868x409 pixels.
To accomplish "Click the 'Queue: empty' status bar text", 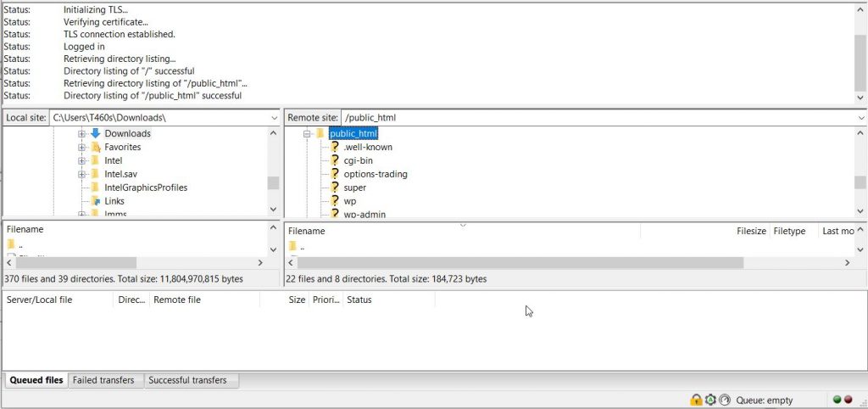I will pos(765,401).
